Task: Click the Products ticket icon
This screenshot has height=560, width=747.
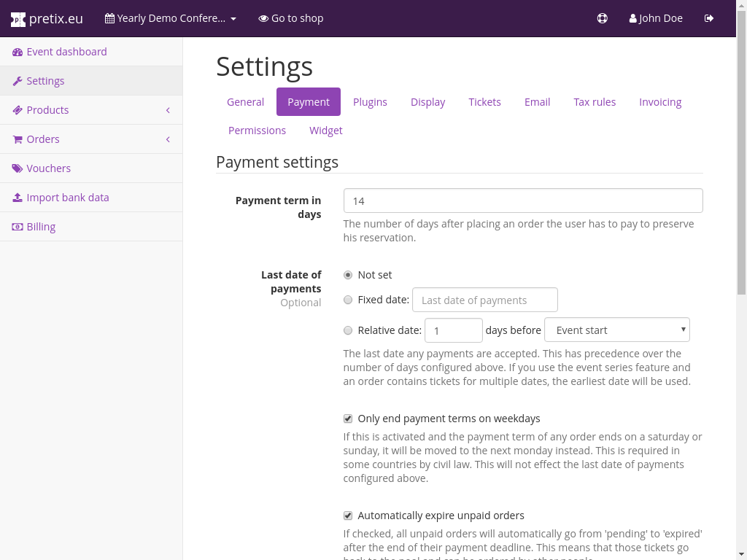Action: (x=18, y=110)
